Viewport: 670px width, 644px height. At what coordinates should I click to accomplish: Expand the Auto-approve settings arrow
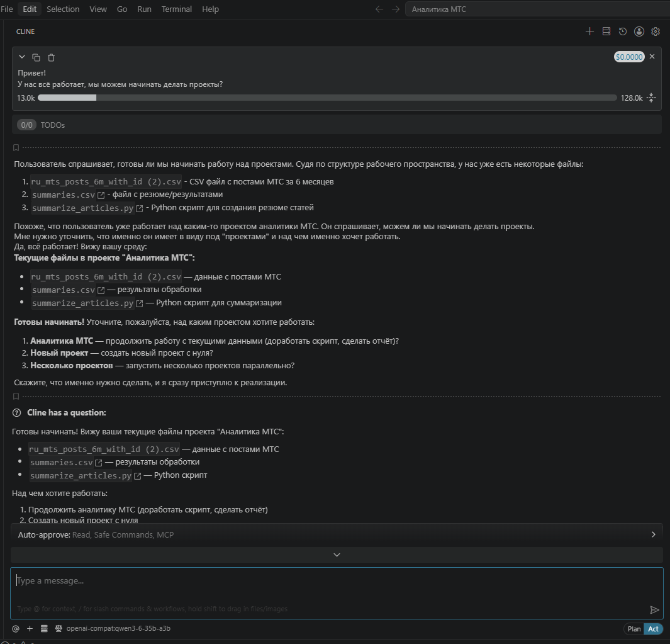(x=654, y=534)
